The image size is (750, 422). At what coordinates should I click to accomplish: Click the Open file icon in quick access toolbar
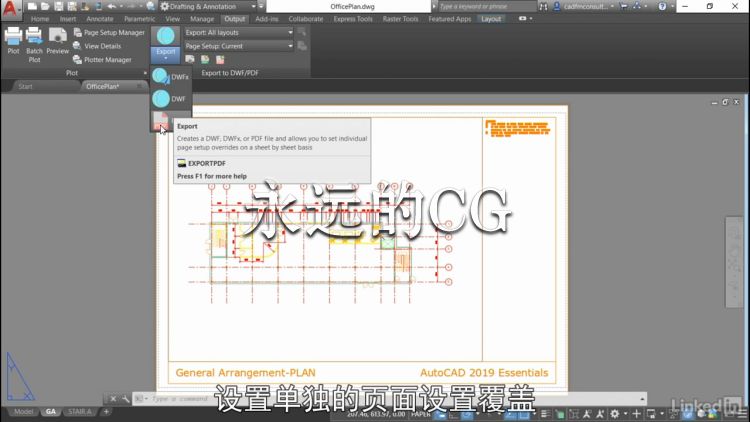pos(45,6)
